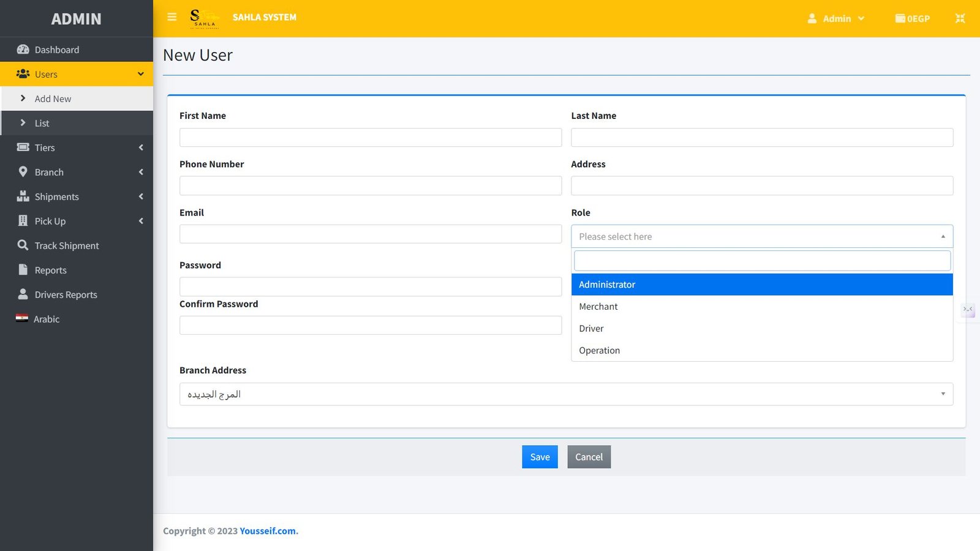Focus the Address input field
The height and width of the screenshot is (551, 980).
click(762, 186)
